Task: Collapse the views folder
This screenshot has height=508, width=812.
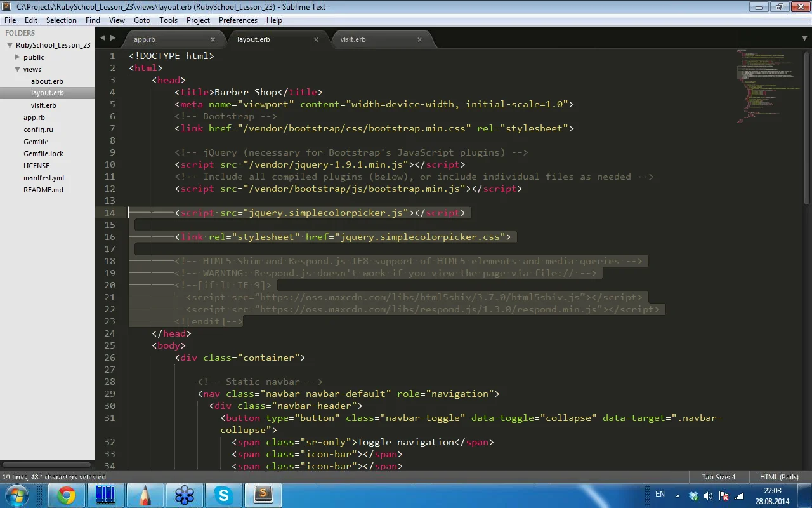Action: pyautogui.click(x=18, y=69)
